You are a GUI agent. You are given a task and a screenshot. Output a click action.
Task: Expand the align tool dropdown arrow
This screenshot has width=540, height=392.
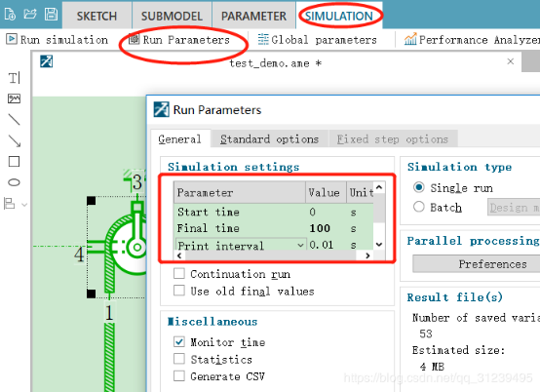click(x=24, y=205)
